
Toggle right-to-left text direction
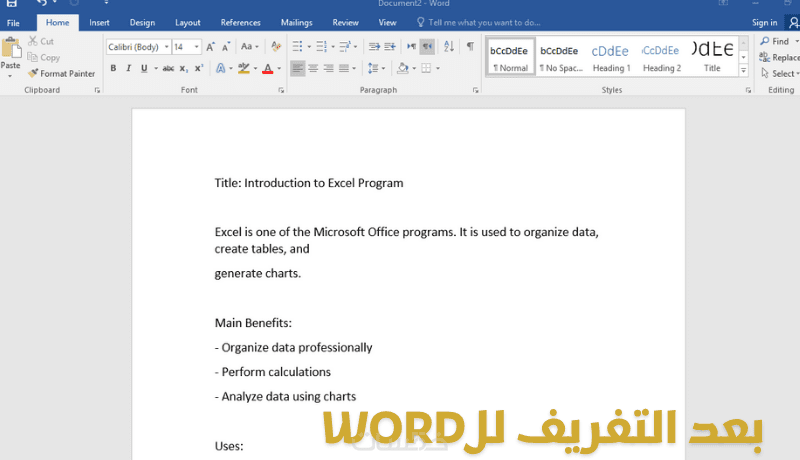click(427, 47)
